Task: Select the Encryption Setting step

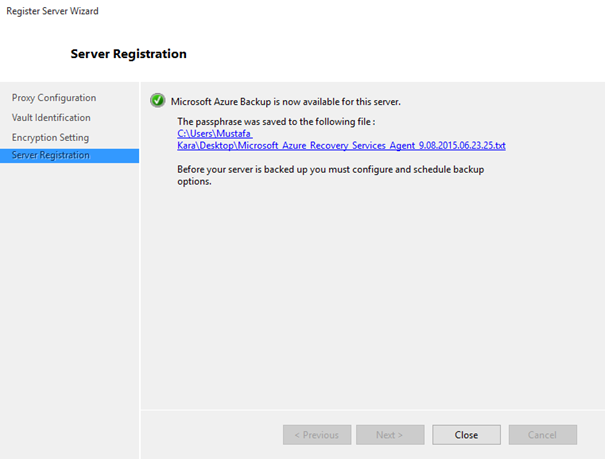Action: click(x=50, y=138)
